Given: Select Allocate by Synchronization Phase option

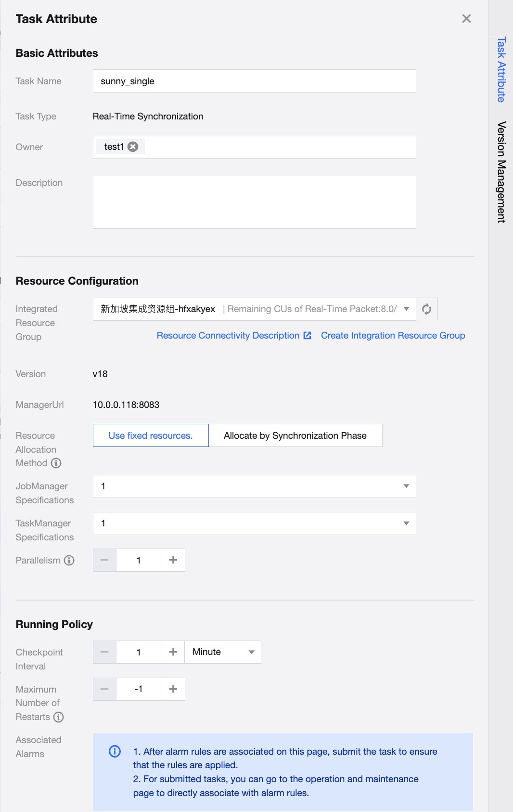Looking at the screenshot, I should pyautogui.click(x=295, y=435).
